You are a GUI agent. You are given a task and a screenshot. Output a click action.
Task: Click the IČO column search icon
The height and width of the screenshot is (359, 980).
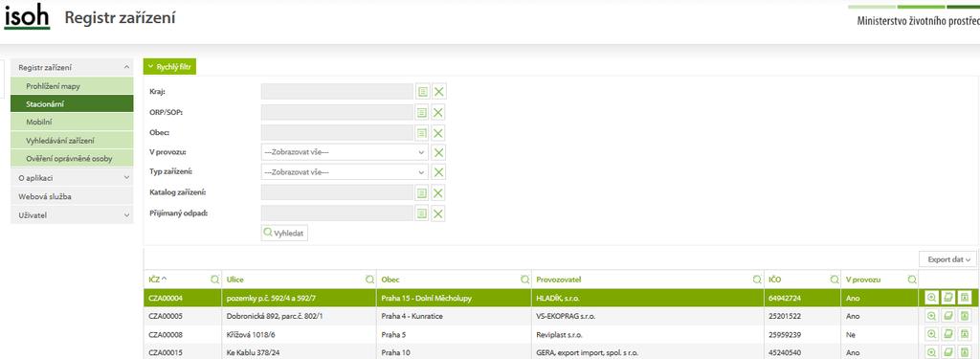pos(834,280)
